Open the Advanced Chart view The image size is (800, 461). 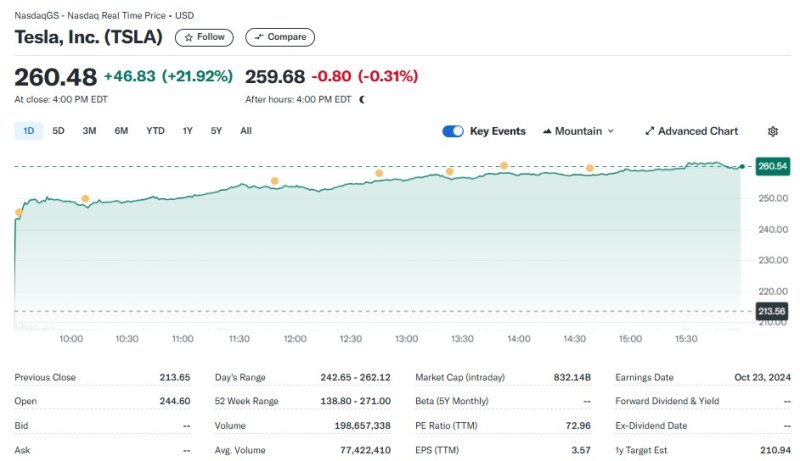pyautogui.click(x=691, y=131)
